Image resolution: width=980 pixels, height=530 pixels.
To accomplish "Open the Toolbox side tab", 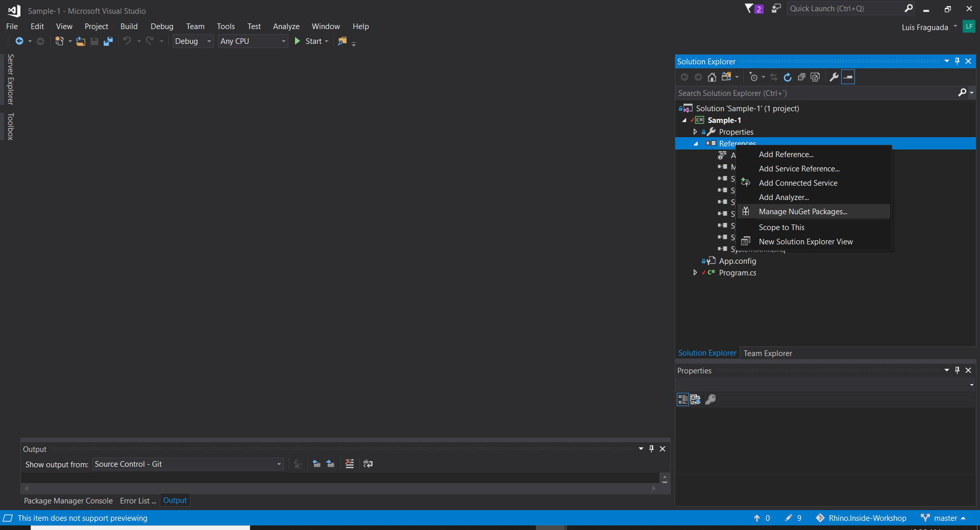I will click(x=10, y=127).
